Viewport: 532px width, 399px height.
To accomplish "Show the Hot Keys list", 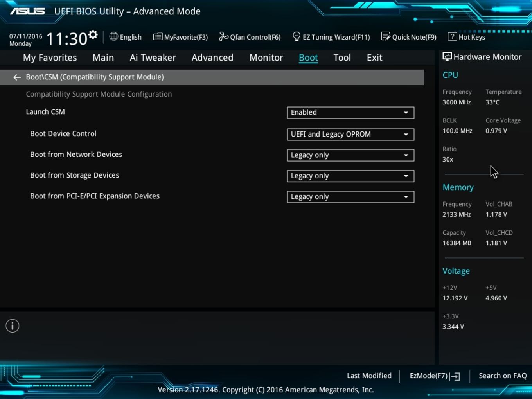I will [x=466, y=37].
